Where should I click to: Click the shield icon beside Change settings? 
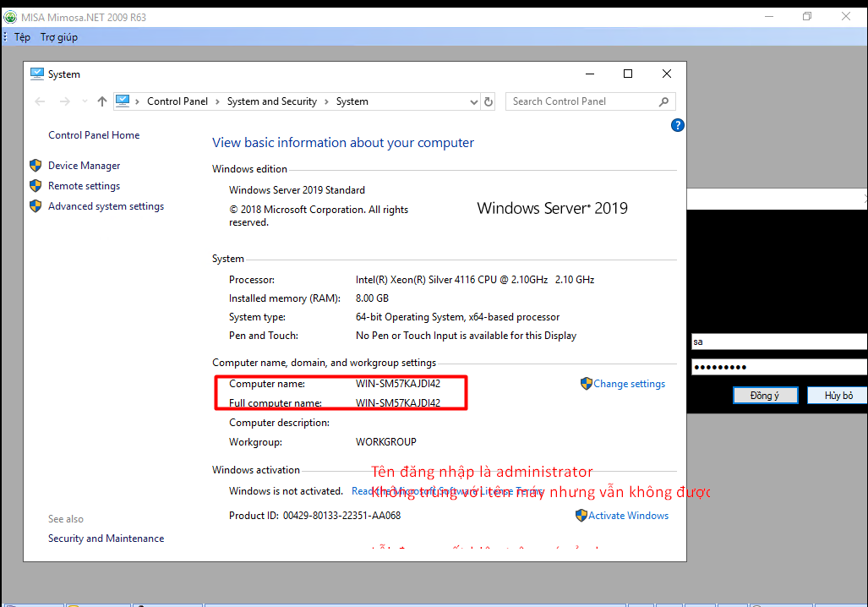pos(586,384)
